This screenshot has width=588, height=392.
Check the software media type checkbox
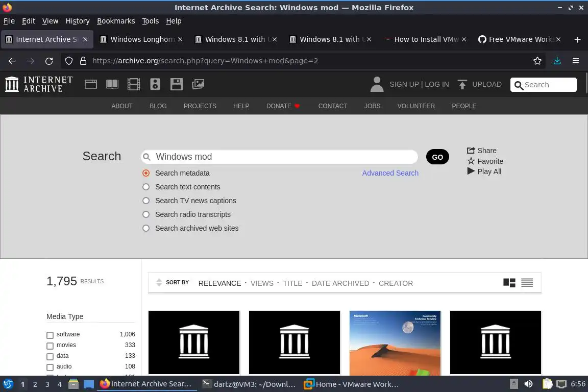tap(50, 335)
